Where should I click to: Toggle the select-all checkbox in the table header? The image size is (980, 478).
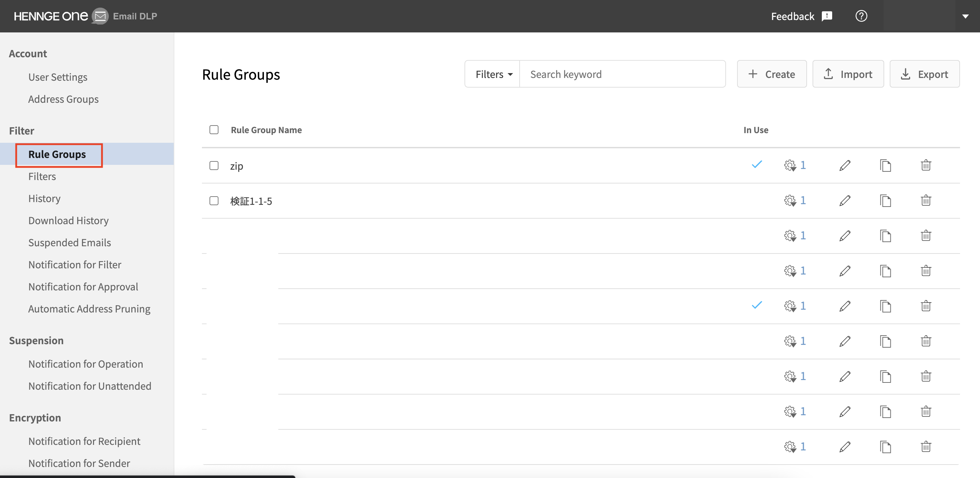tap(214, 130)
